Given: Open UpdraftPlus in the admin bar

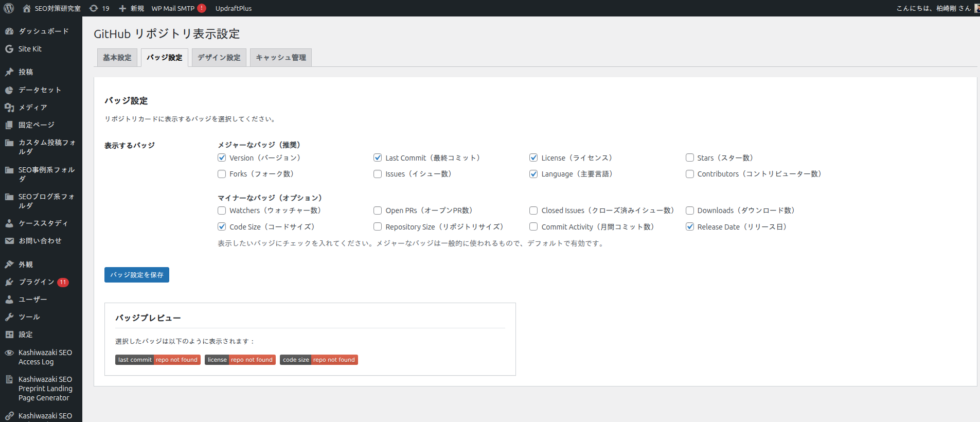Looking at the screenshot, I should point(234,8).
